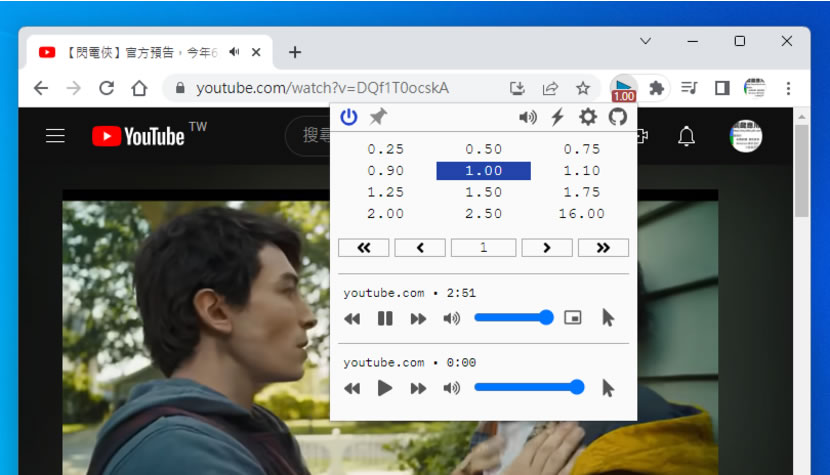This screenshot has height=475, width=830.
Task: Click the lightning bolt icon in the popup
Action: tap(558, 117)
